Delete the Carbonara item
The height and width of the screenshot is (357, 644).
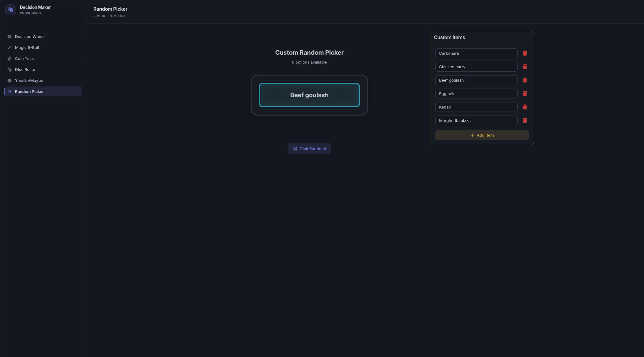click(x=525, y=53)
